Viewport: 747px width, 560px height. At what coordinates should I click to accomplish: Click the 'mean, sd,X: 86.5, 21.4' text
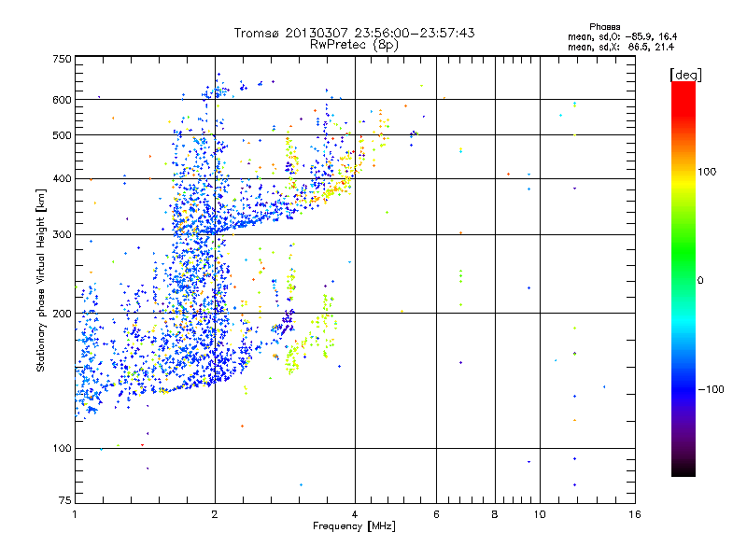[x=621, y=47]
